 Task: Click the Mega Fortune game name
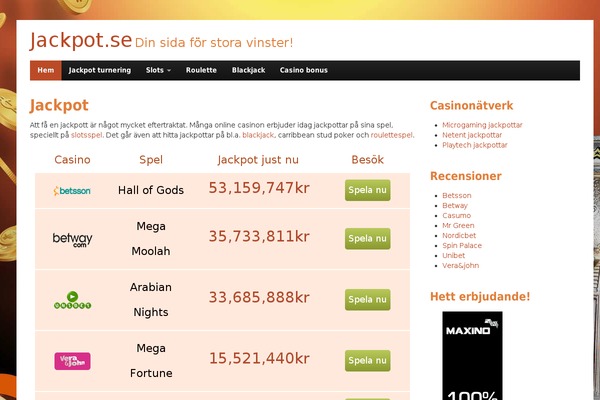(151, 361)
